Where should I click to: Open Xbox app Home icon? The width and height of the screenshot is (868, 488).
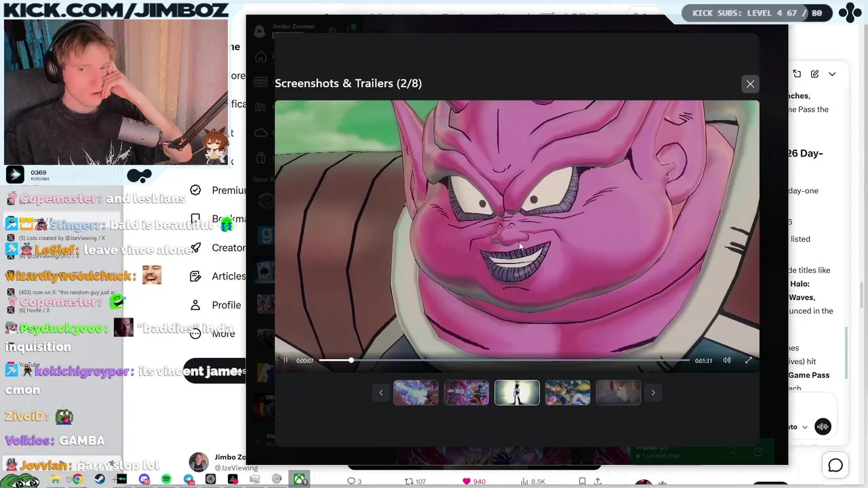pos(260,57)
